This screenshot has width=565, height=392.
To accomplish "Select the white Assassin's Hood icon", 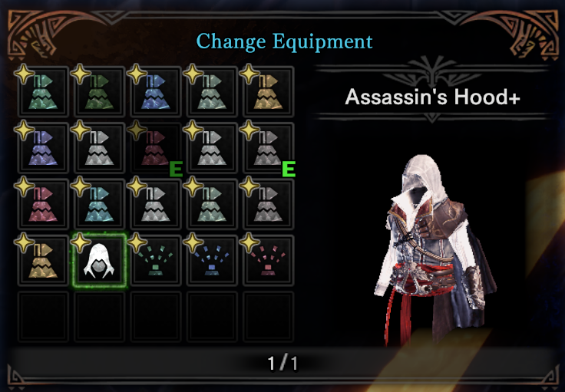I will point(99,261).
